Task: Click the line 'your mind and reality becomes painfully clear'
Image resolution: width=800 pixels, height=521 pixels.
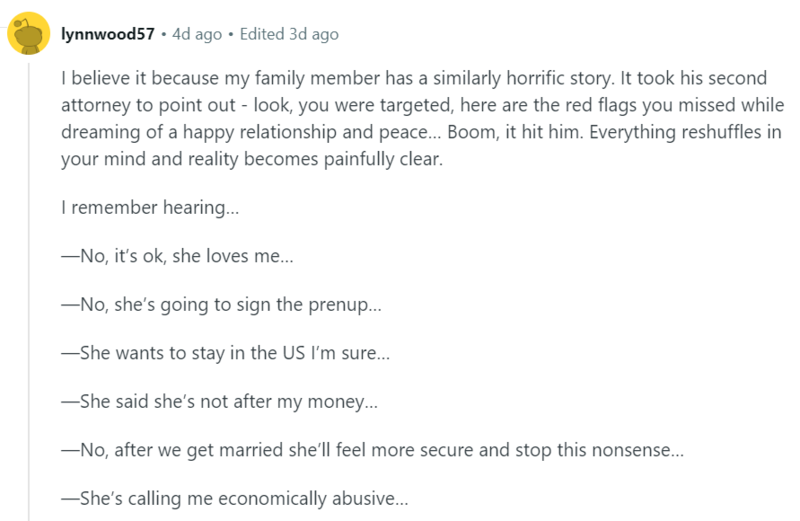Action: (252, 159)
